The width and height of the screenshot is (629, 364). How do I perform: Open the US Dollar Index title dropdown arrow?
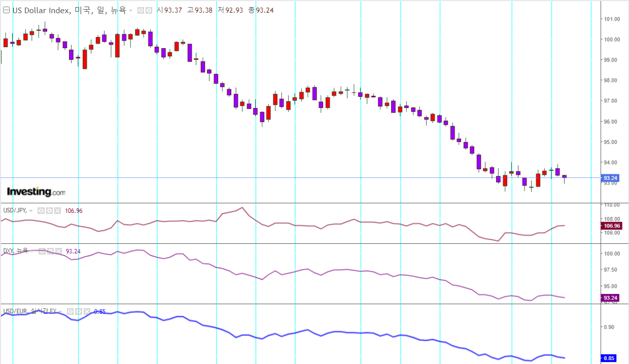(130, 11)
